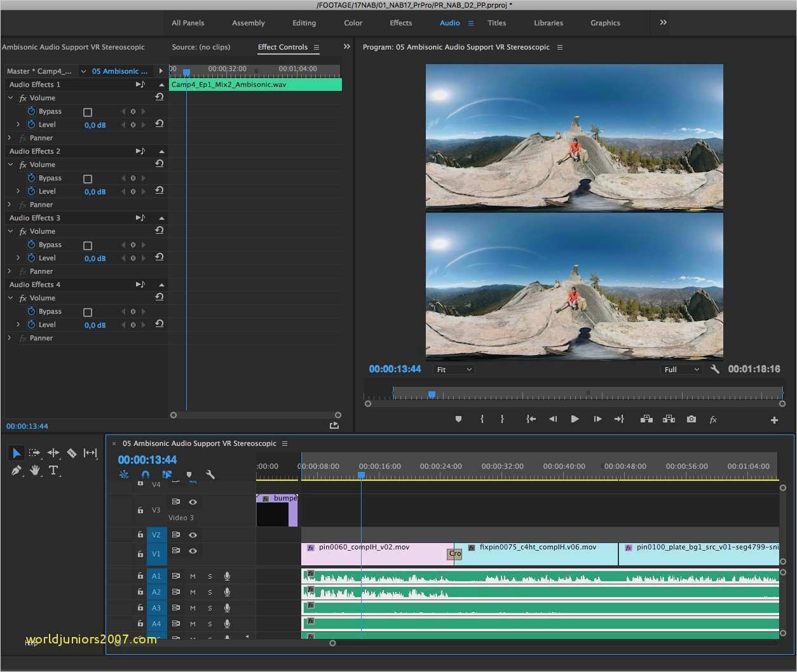Expand the Panner effect in Audio Effects 1
The height and width of the screenshot is (672, 797).
click(10, 138)
